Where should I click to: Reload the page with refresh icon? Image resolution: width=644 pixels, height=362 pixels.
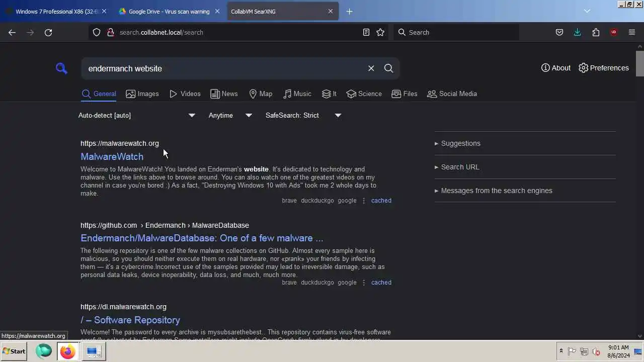(x=48, y=32)
